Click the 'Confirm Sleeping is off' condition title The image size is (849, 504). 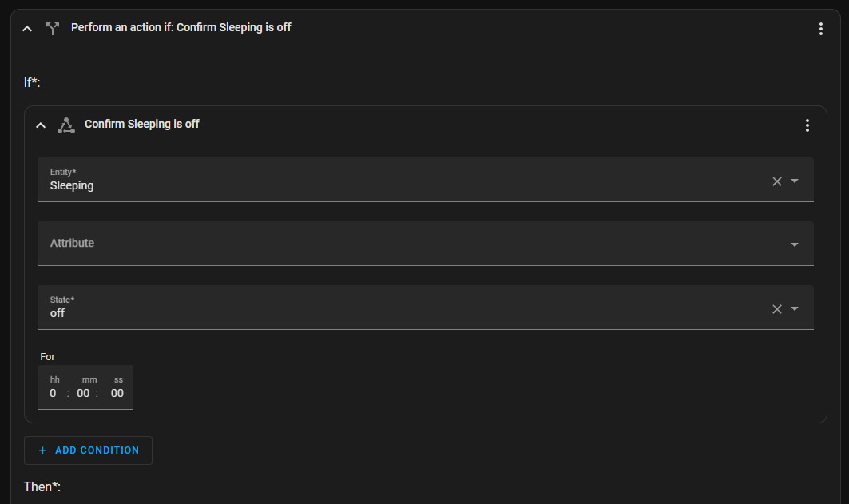142,125
